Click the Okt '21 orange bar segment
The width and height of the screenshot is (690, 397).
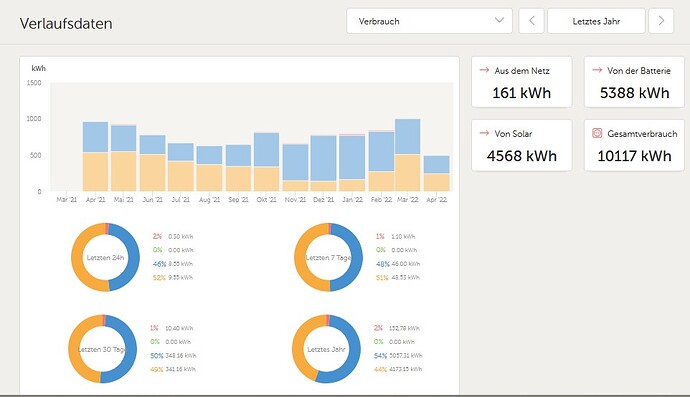pos(266,179)
